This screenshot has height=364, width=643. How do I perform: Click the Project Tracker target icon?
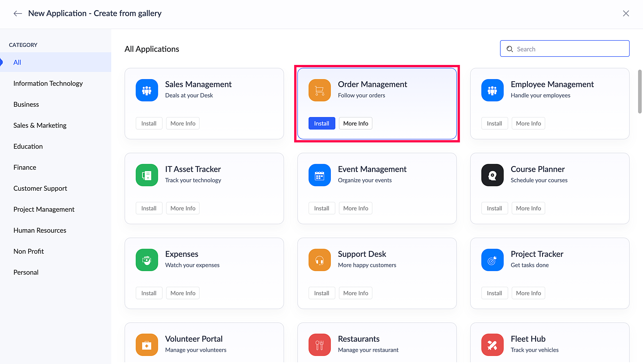[492, 260]
